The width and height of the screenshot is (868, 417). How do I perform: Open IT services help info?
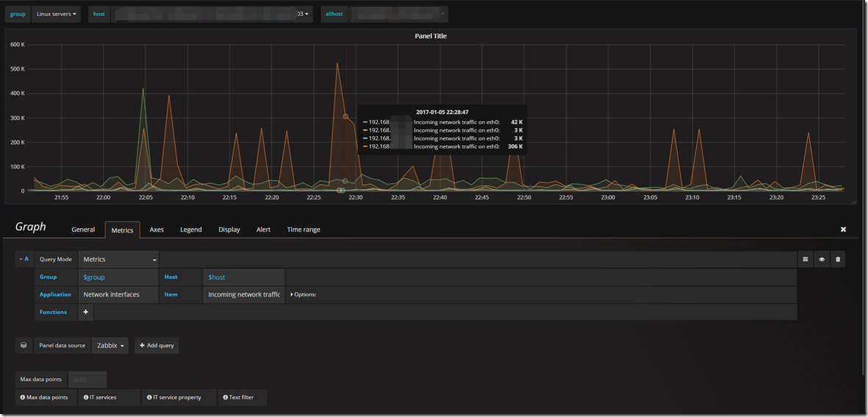[x=109, y=398]
